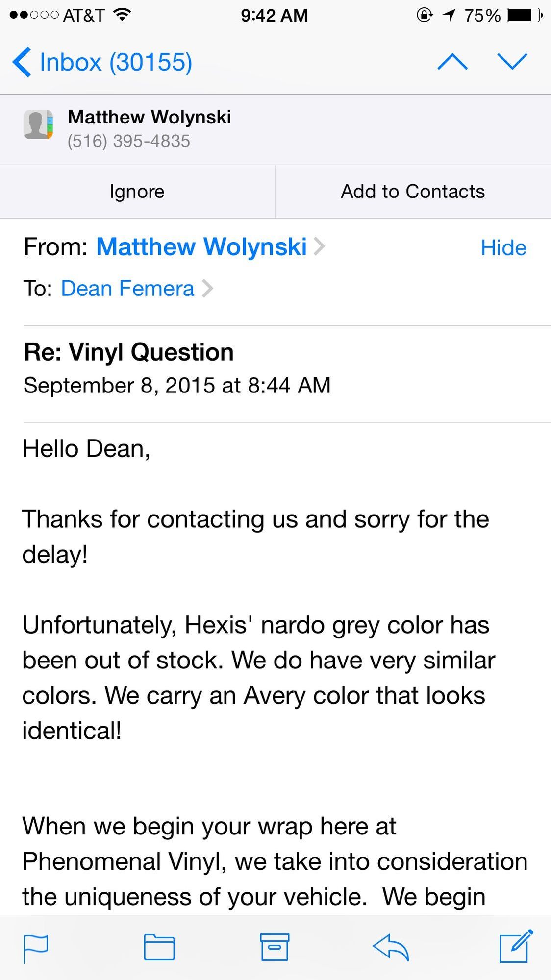Tap Ignore on the contact suggestion
Image resolution: width=551 pixels, height=980 pixels.
pyautogui.click(x=137, y=192)
